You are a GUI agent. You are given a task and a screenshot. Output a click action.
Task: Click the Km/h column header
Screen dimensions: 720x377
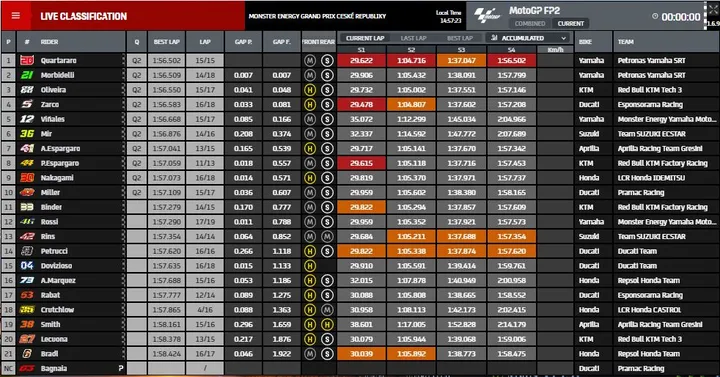point(555,50)
